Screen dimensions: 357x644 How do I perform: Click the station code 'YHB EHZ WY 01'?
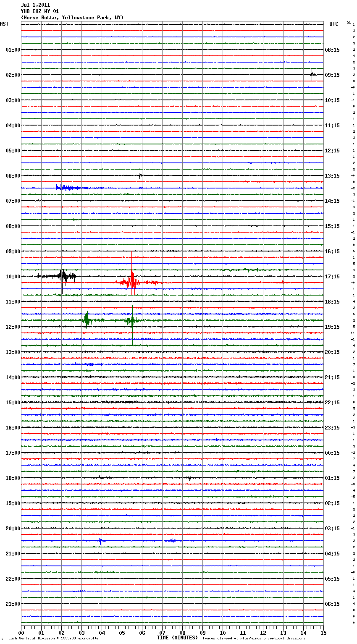[x=40, y=11]
